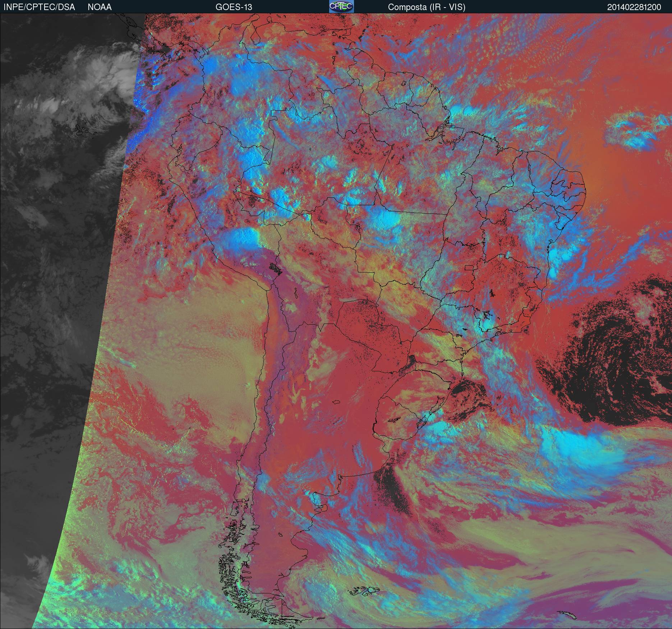
Task: Select the NOAA label in header
Action: click(x=100, y=7)
